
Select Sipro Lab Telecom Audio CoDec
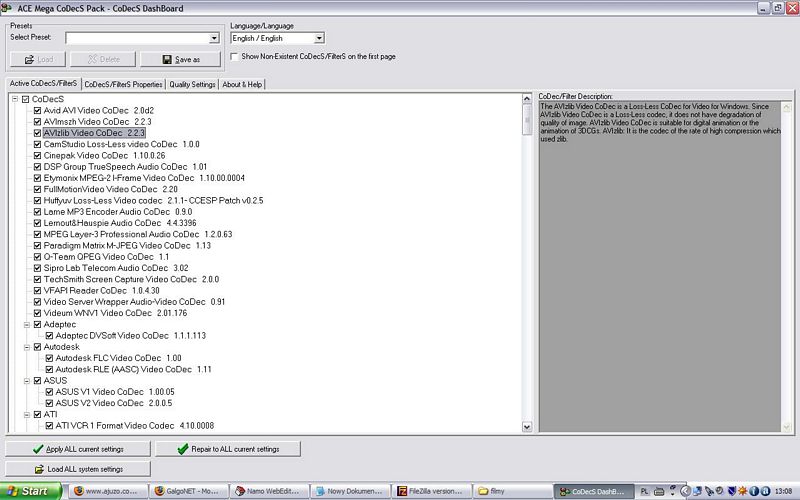click(116, 268)
